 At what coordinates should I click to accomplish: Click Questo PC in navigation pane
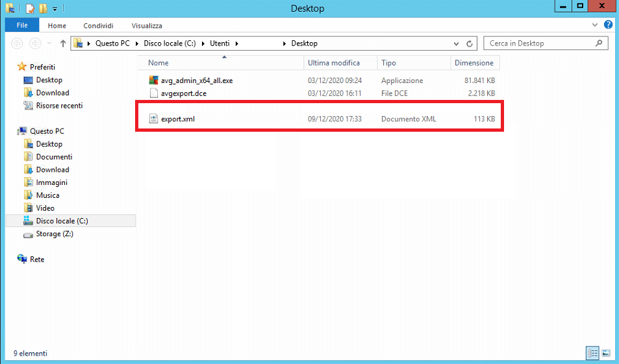[47, 131]
